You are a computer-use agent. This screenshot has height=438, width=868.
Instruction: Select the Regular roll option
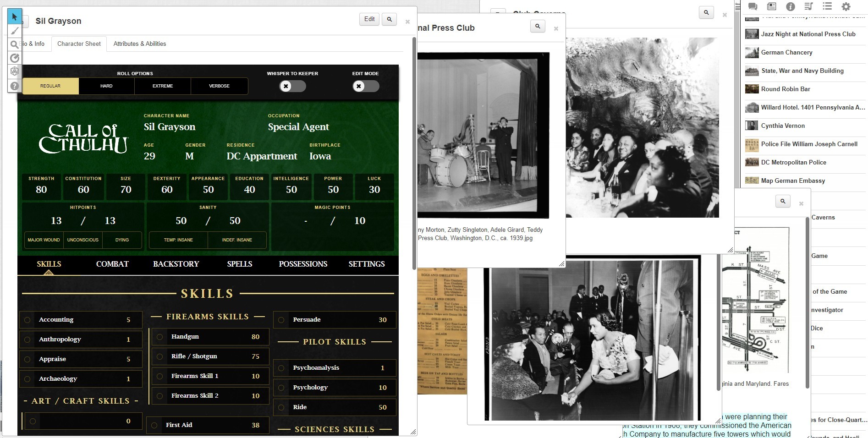pyautogui.click(x=50, y=86)
